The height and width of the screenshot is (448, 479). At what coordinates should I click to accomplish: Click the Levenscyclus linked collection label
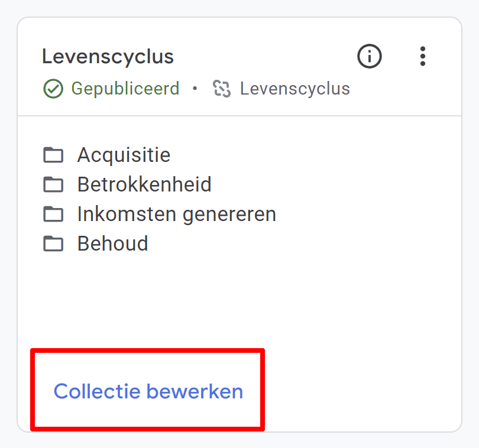(x=294, y=89)
